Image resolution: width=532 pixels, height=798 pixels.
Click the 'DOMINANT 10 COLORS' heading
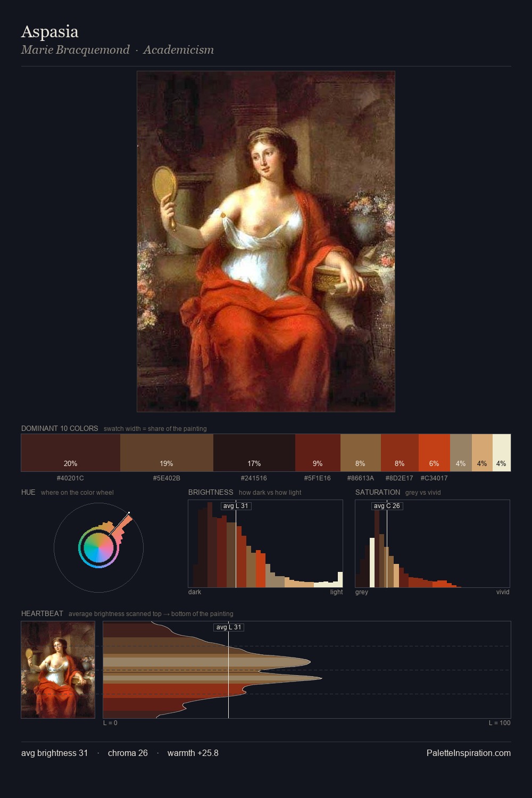point(60,429)
